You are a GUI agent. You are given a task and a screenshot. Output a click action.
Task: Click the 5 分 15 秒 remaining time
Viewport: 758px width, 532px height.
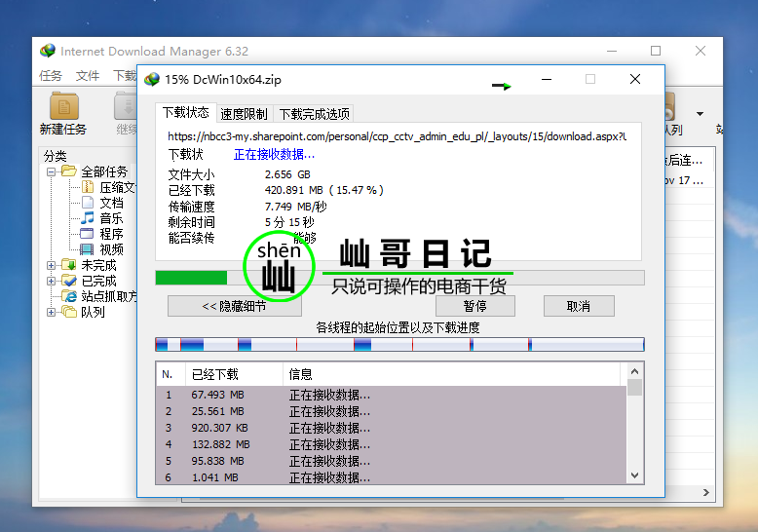(x=289, y=222)
